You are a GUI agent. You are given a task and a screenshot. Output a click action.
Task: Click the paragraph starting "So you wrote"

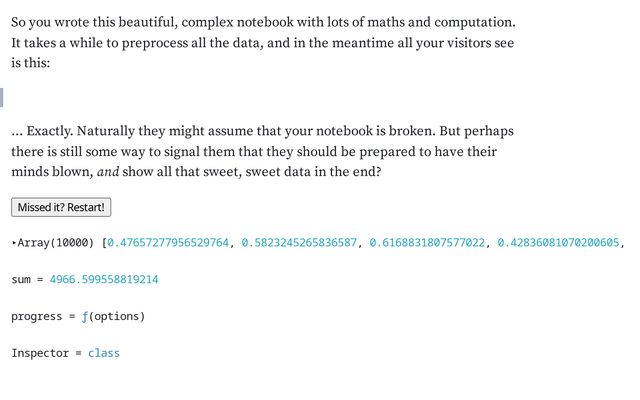[263, 42]
